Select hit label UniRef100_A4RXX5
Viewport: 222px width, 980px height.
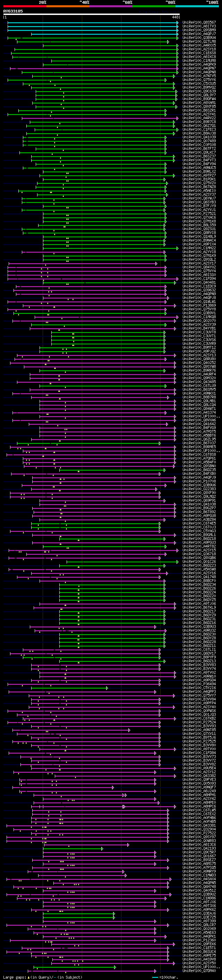pyautogui.click(x=199, y=45)
